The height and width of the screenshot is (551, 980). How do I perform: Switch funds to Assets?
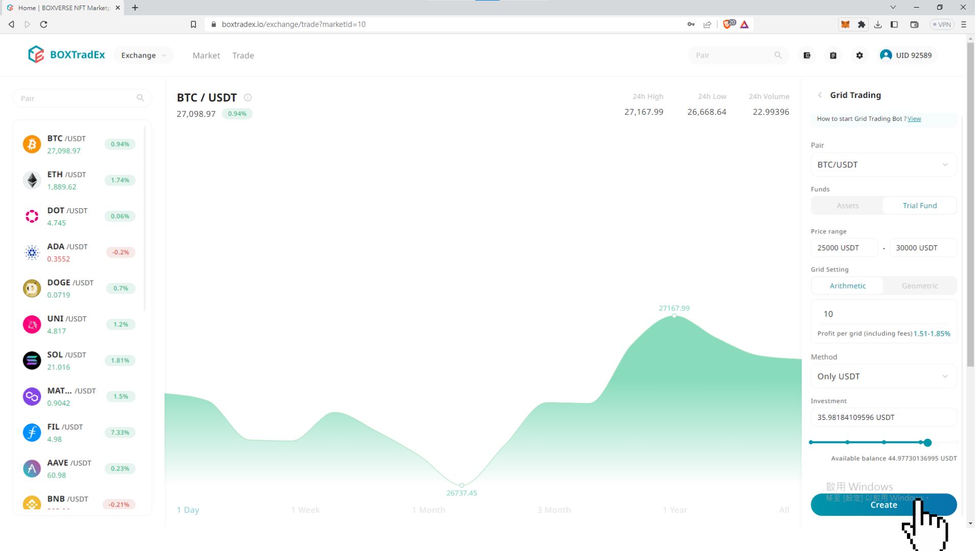coord(847,206)
